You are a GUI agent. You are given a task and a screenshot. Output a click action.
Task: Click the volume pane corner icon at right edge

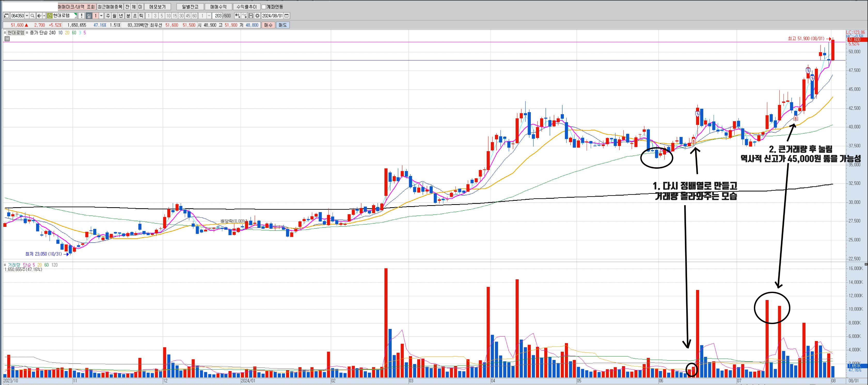tap(866, 264)
